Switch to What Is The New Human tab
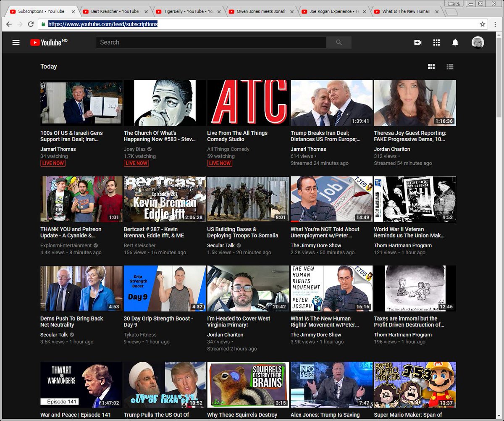This screenshot has height=421, width=504. click(405, 11)
